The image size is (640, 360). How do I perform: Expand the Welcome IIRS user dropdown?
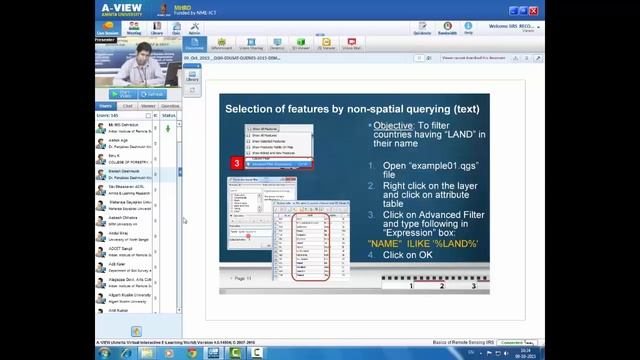pyautogui.click(x=538, y=27)
